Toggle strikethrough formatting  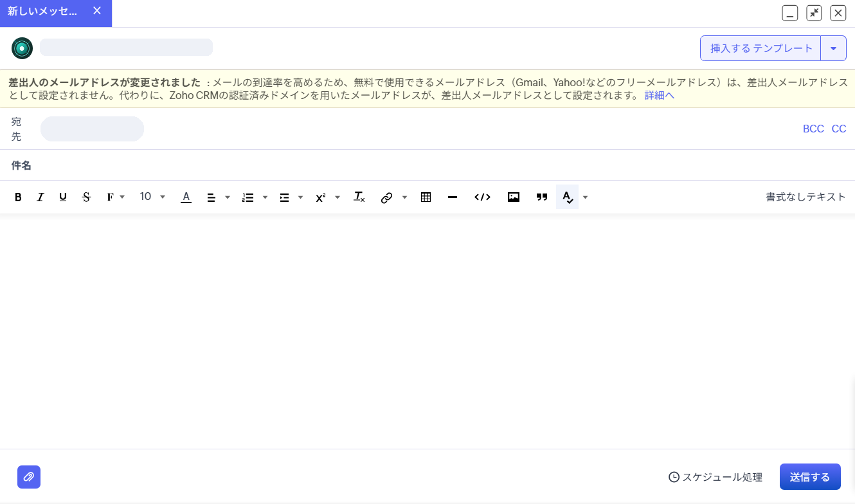click(x=86, y=197)
